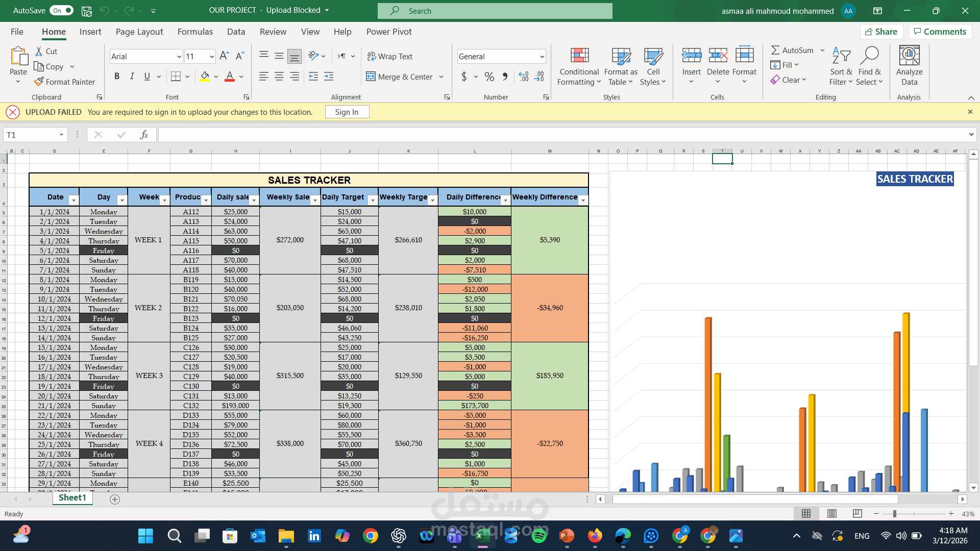Apply the red Font Color
This screenshot has height=551, width=980.
(230, 77)
